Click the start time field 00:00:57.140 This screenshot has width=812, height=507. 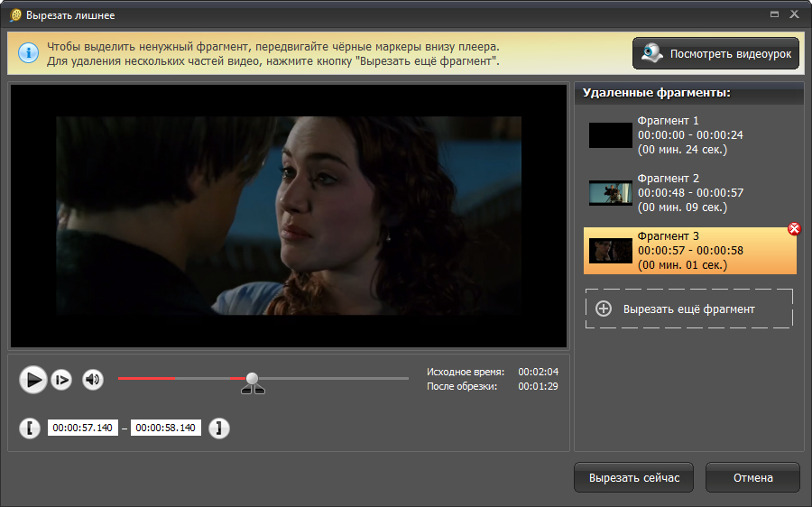click(x=83, y=428)
